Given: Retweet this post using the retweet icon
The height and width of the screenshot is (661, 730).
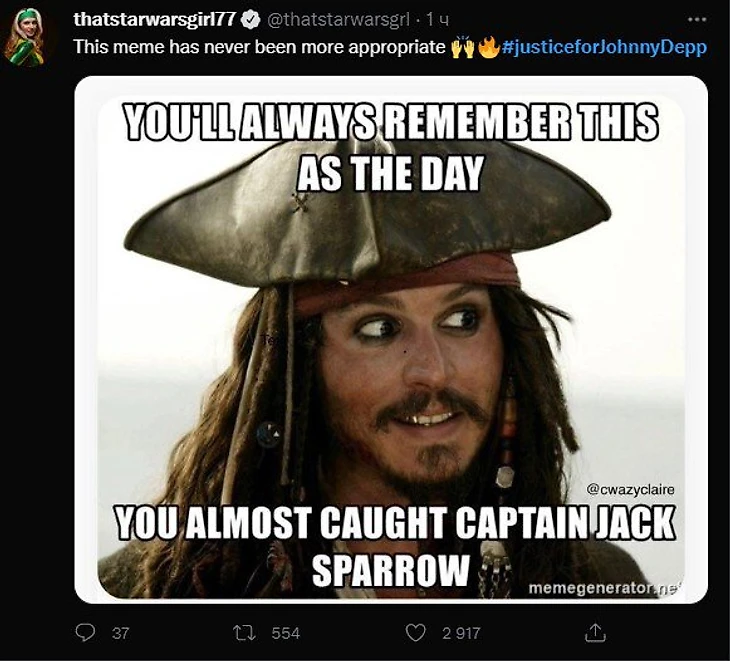Looking at the screenshot, I should click(x=244, y=633).
